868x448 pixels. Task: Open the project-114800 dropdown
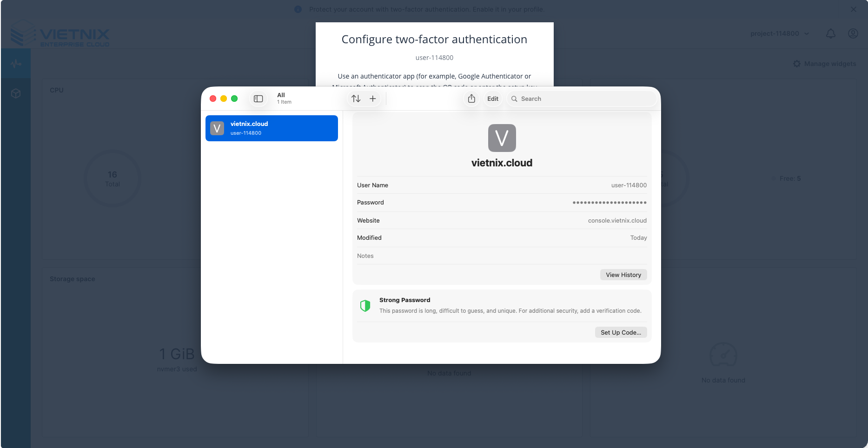pos(780,33)
